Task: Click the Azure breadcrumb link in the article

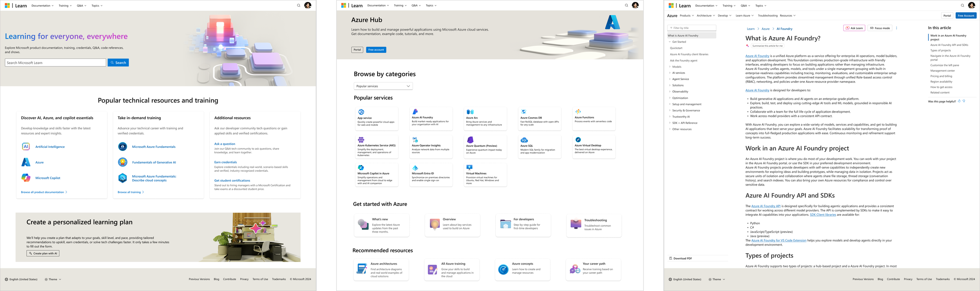Action: click(766, 29)
